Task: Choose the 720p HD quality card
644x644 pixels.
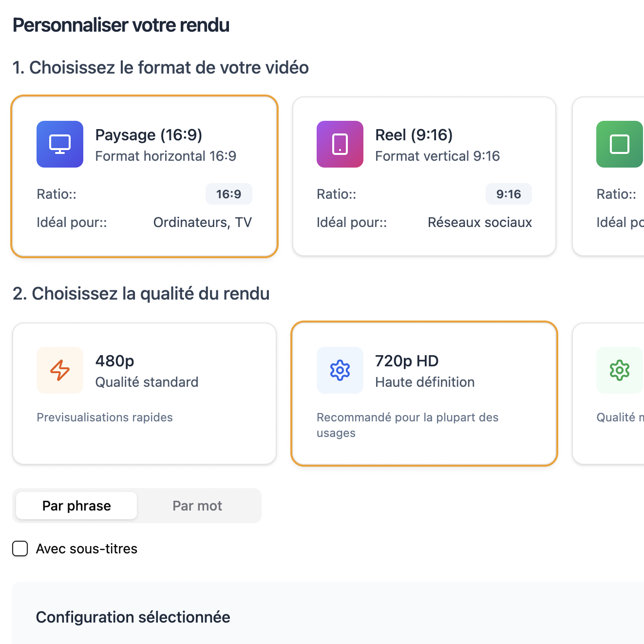Action: 424,394
